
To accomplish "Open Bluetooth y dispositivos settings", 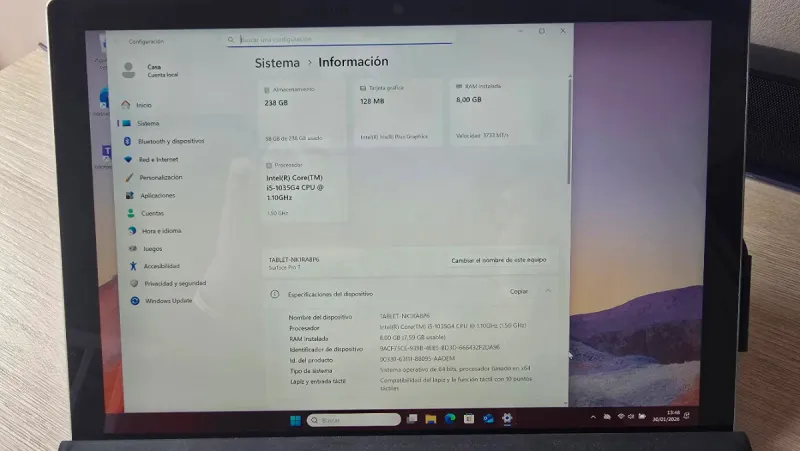I will 171,141.
